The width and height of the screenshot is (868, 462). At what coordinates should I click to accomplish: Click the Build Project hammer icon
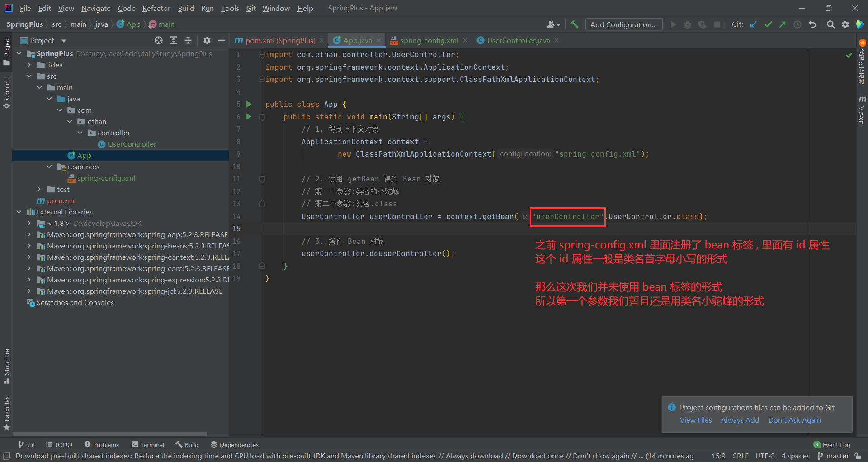point(574,24)
